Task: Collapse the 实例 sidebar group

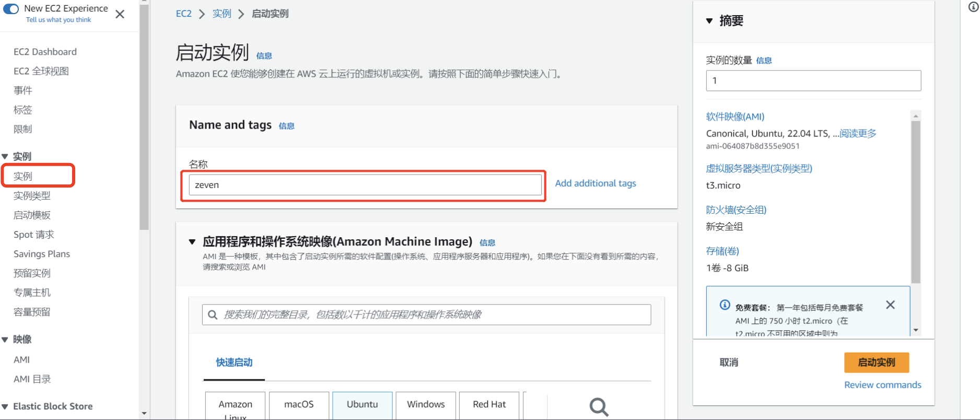Action: click(5, 156)
